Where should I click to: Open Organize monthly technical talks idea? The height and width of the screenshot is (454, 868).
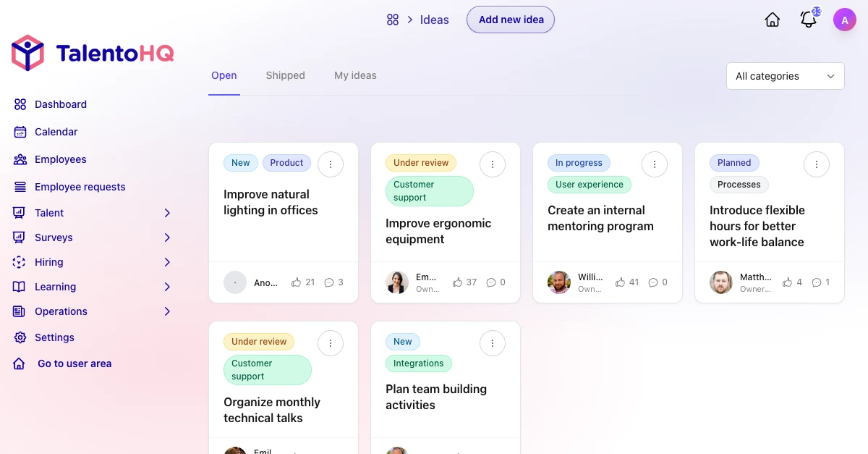tap(272, 410)
